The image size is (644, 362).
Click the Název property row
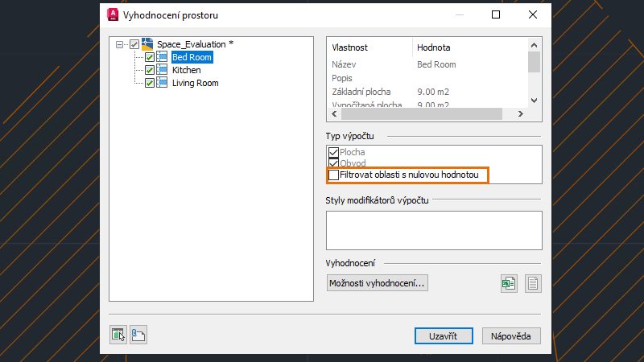[x=427, y=64]
